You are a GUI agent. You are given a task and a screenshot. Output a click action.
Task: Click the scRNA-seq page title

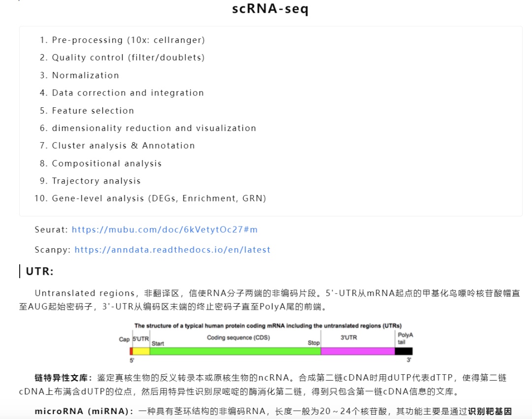point(270,9)
